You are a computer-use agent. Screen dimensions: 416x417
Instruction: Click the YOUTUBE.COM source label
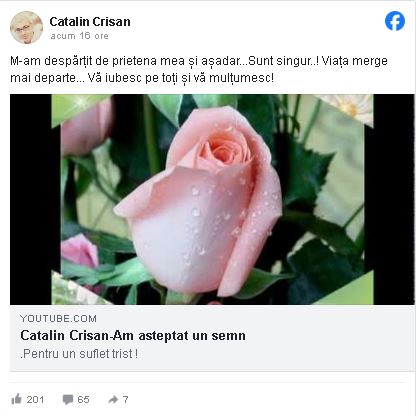[x=58, y=319]
